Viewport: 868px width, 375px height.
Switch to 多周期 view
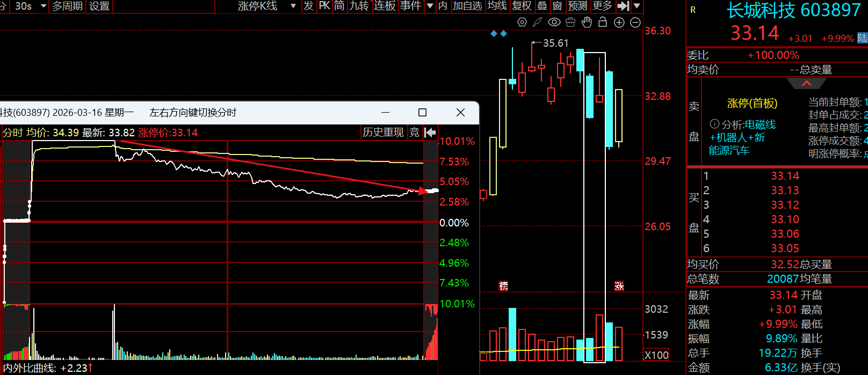click(67, 6)
